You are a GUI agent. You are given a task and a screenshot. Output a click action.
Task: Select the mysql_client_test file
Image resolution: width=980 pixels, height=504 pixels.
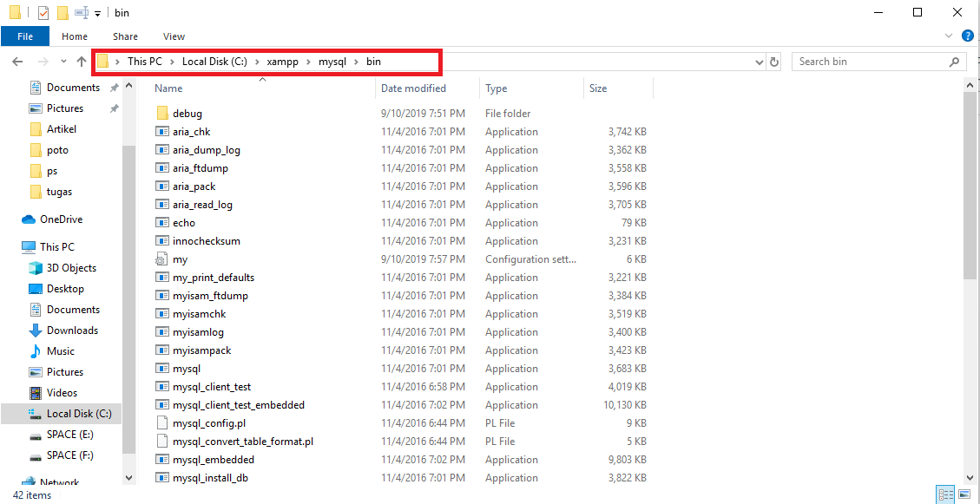tap(212, 387)
